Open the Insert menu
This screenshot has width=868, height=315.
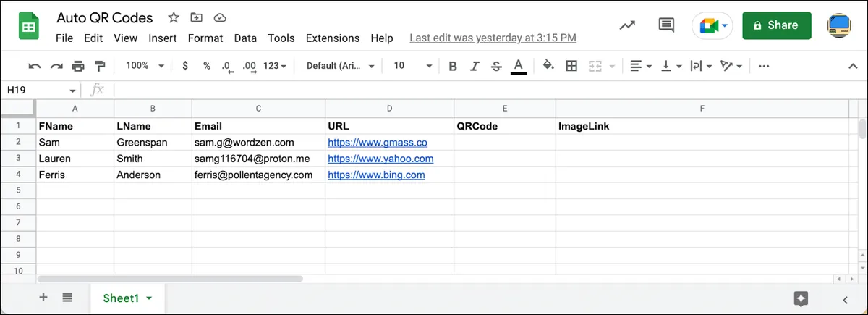163,38
